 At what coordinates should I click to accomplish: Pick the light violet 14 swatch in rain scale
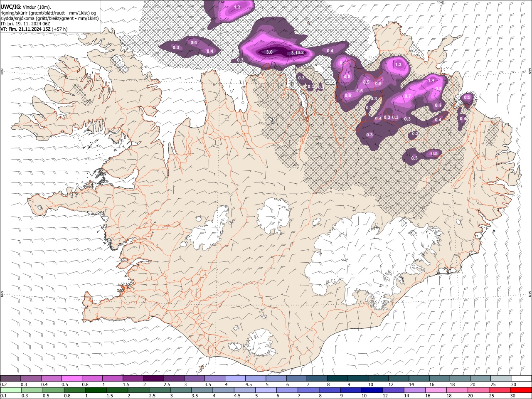[415, 390]
